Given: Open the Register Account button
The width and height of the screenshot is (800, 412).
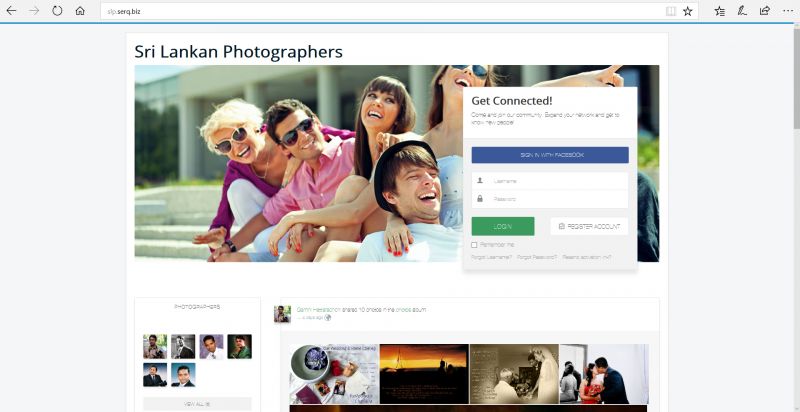Looking at the screenshot, I should point(589,226).
